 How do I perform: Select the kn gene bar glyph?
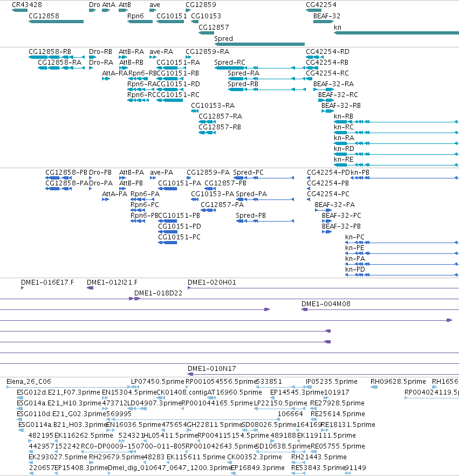tap(396, 33)
